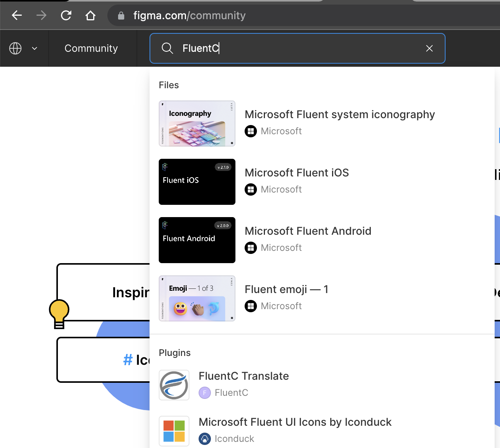This screenshot has width=500, height=448.
Task: Open the Community nav link
Action: pos(91,48)
